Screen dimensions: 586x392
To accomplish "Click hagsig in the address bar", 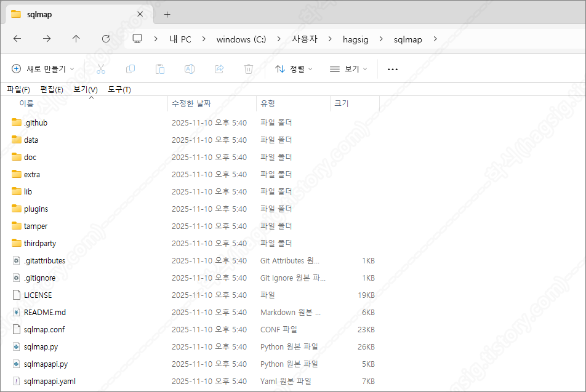I will (x=355, y=39).
